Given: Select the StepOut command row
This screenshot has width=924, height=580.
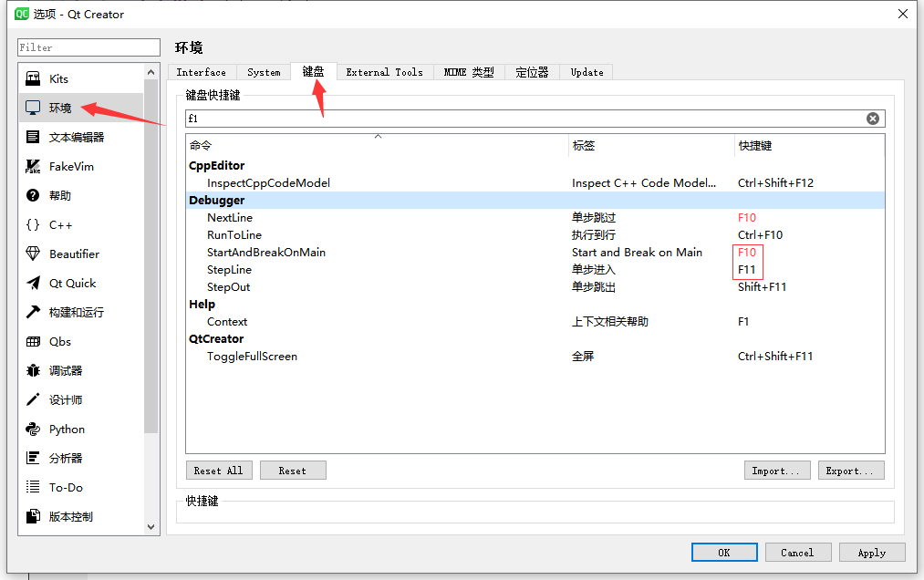Looking at the screenshot, I should pyautogui.click(x=535, y=287).
